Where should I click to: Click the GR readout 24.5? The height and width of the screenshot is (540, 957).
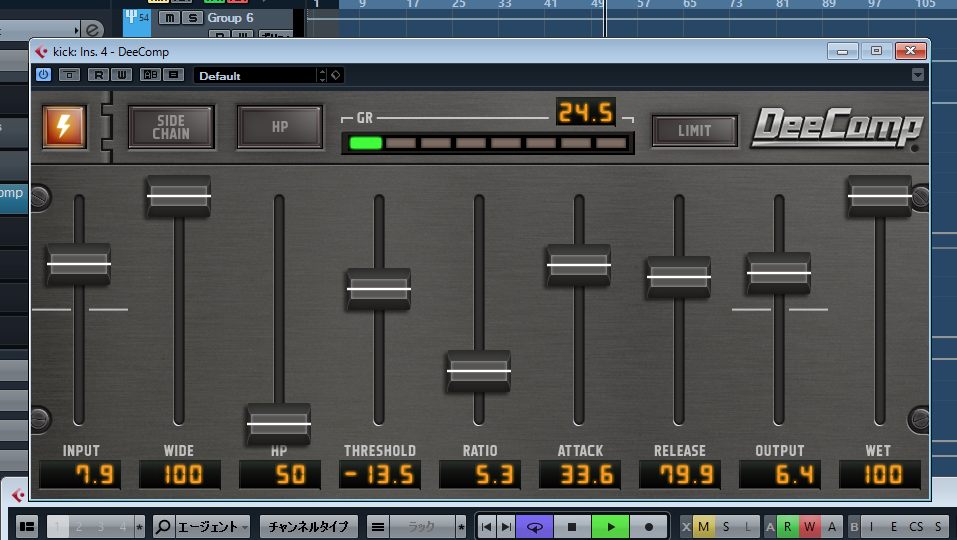585,112
